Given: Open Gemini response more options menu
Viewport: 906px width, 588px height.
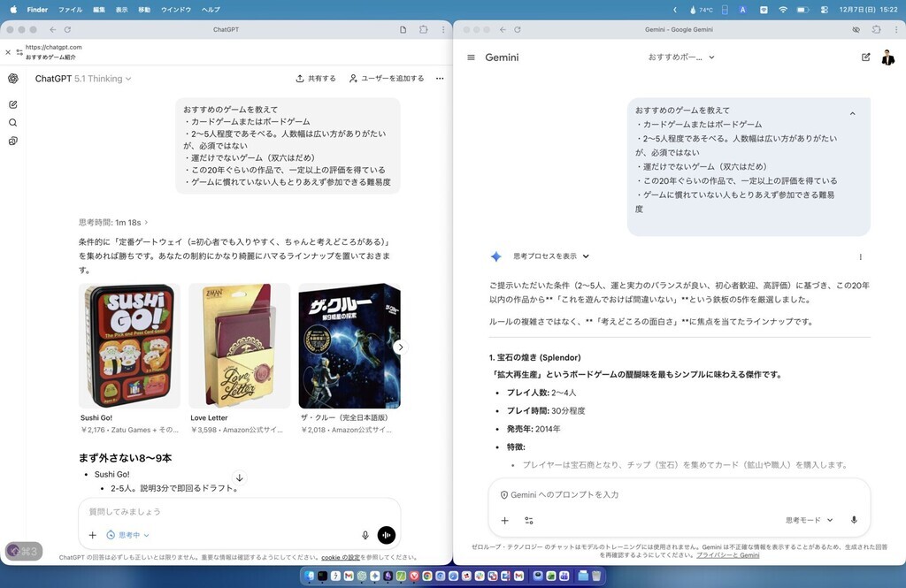Looking at the screenshot, I should click(x=860, y=257).
